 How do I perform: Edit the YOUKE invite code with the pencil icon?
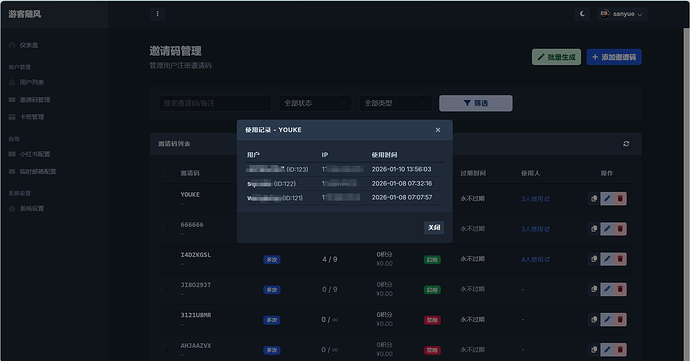pyautogui.click(x=607, y=199)
